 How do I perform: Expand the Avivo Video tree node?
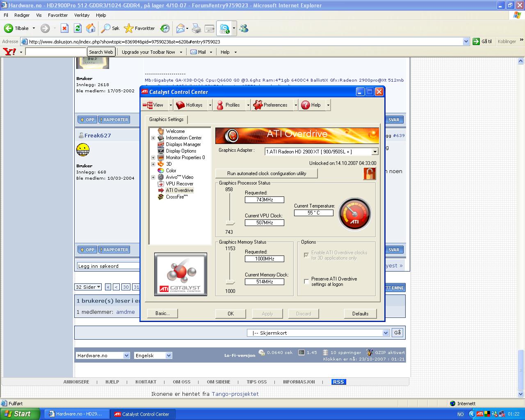153,177
